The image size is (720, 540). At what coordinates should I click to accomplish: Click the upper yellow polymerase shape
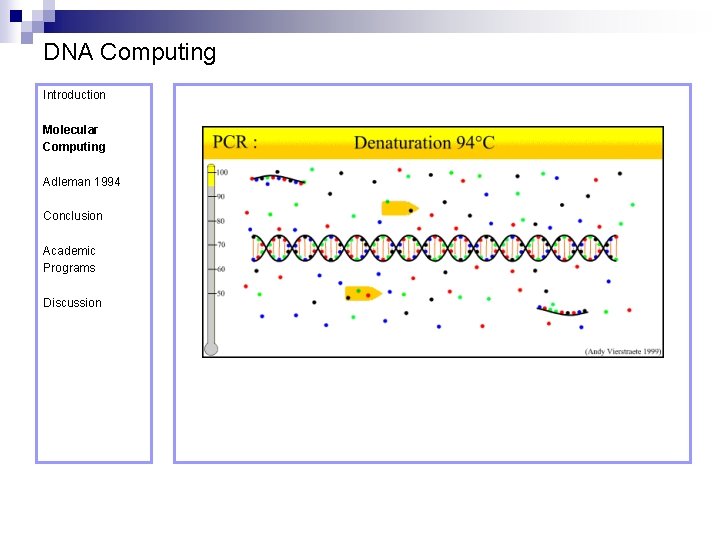pyautogui.click(x=399, y=208)
